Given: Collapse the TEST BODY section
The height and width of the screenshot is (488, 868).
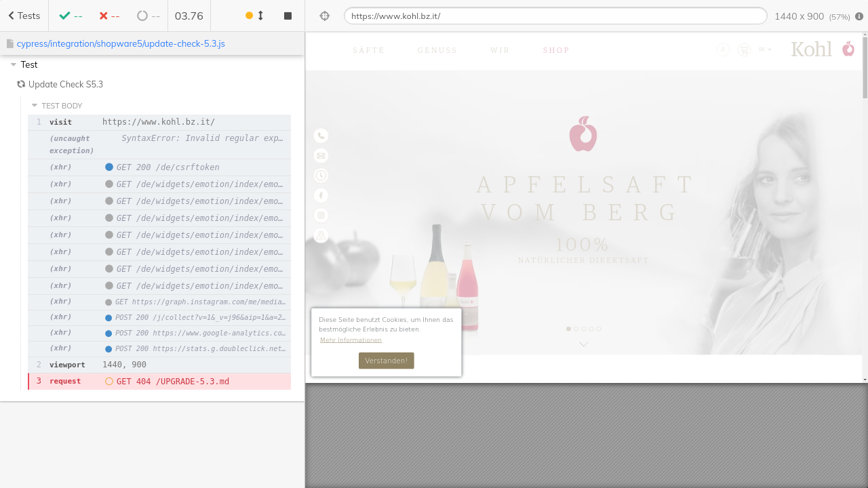Looking at the screenshot, I should pyautogui.click(x=35, y=106).
